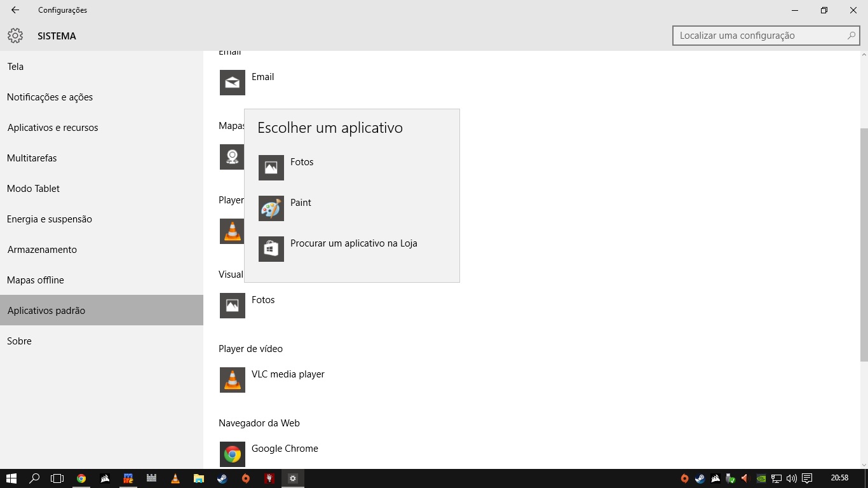This screenshot has width=868, height=488.
Task: Open the Tela settings section
Action: point(102,67)
